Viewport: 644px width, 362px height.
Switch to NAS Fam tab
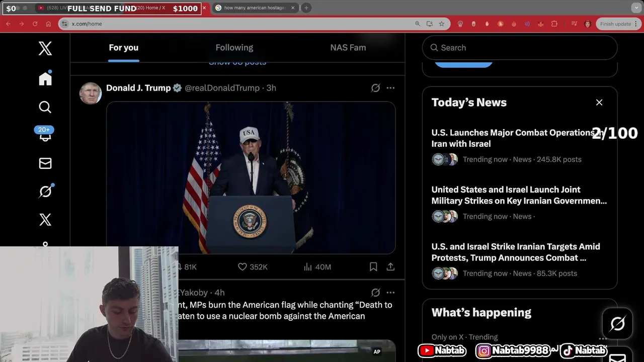click(x=348, y=48)
